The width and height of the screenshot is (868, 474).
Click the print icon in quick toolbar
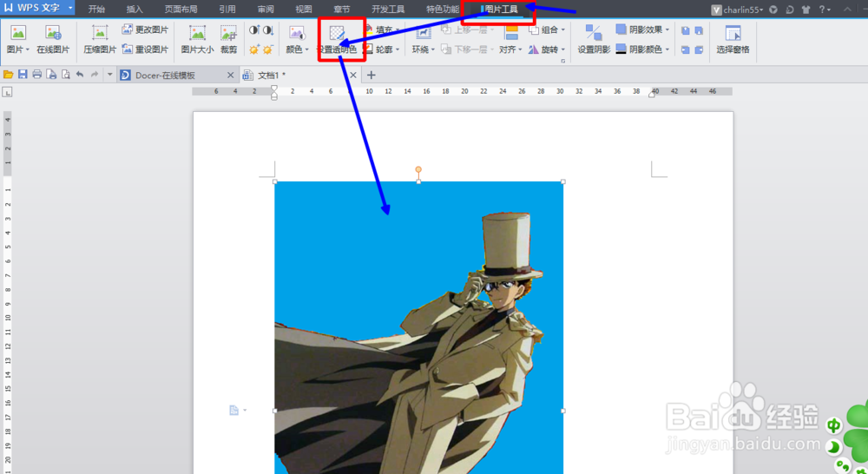37,75
